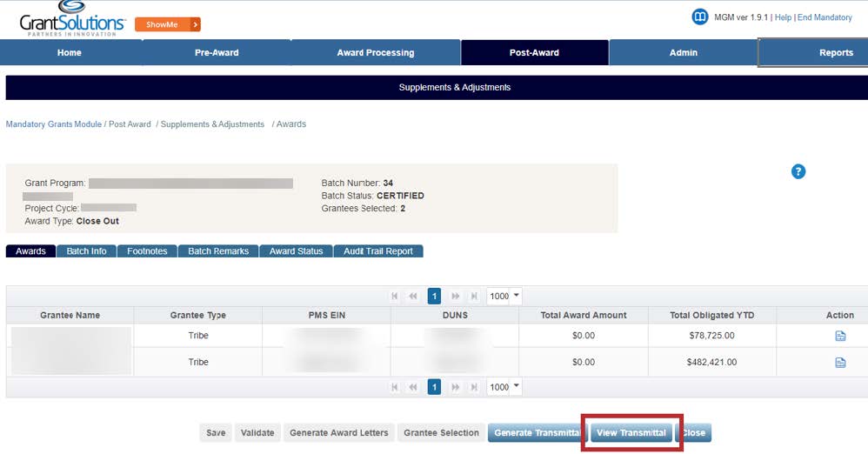This screenshot has height=454, width=868.
Task: Click the Generate Award Letters button
Action: coord(338,433)
